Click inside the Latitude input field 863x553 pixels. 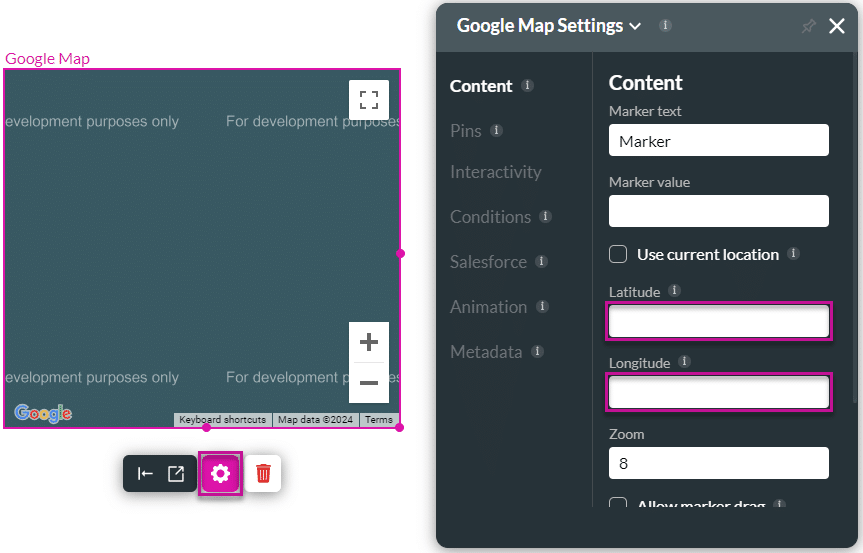click(x=718, y=322)
